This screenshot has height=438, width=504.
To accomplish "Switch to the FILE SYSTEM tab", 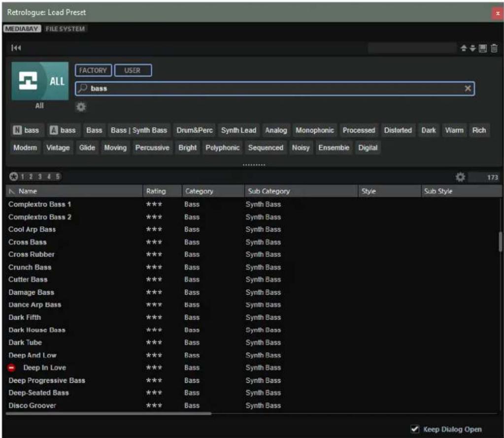I will coord(65,29).
